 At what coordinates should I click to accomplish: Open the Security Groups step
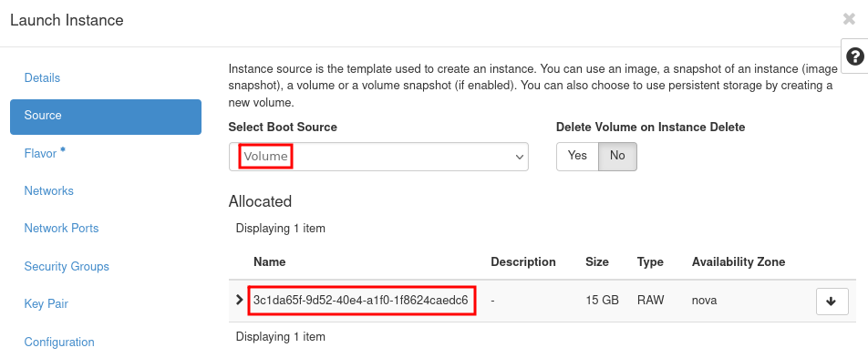tap(67, 267)
